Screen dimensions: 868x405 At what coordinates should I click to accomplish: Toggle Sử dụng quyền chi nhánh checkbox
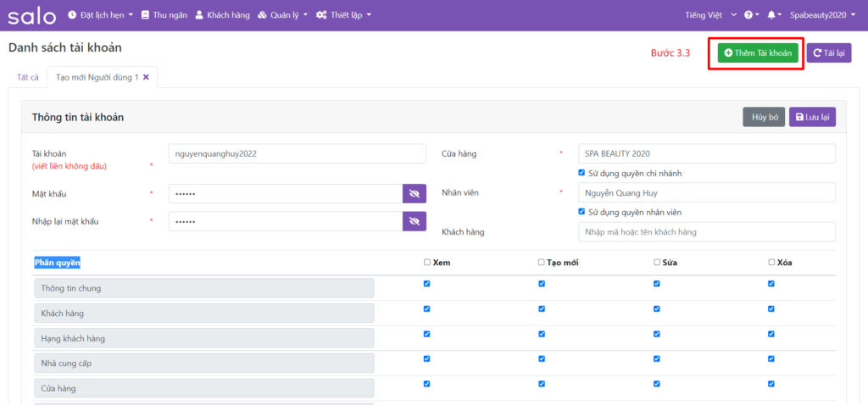pos(581,173)
